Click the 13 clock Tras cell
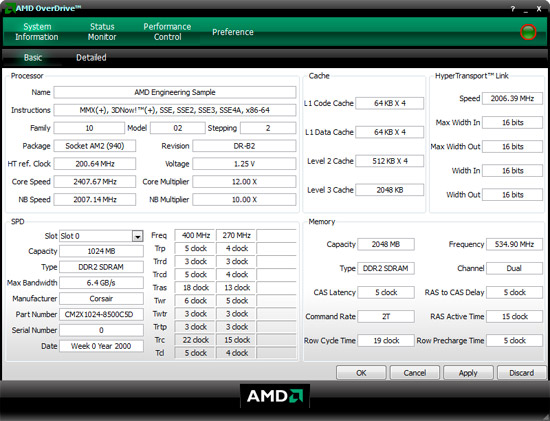Image resolution: width=550 pixels, height=421 pixels. (236, 288)
